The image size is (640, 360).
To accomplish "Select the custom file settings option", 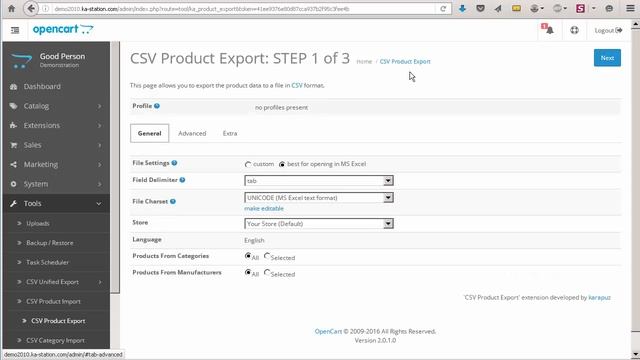I will [248, 164].
